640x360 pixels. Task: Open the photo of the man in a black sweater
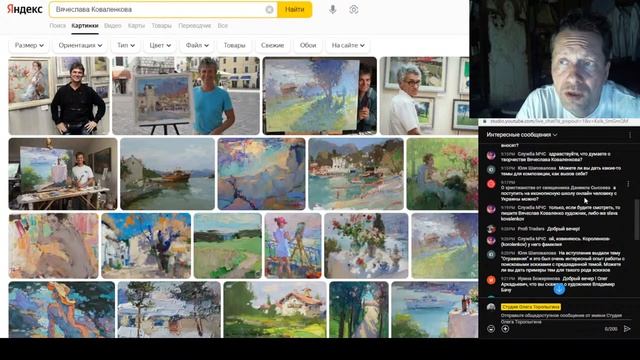click(59, 96)
